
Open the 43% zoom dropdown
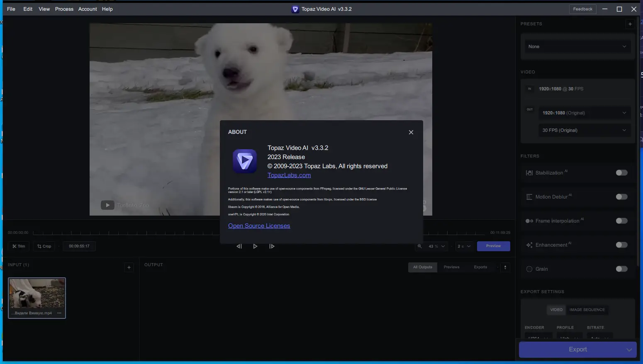pyautogui.click(x=437, y=246)
